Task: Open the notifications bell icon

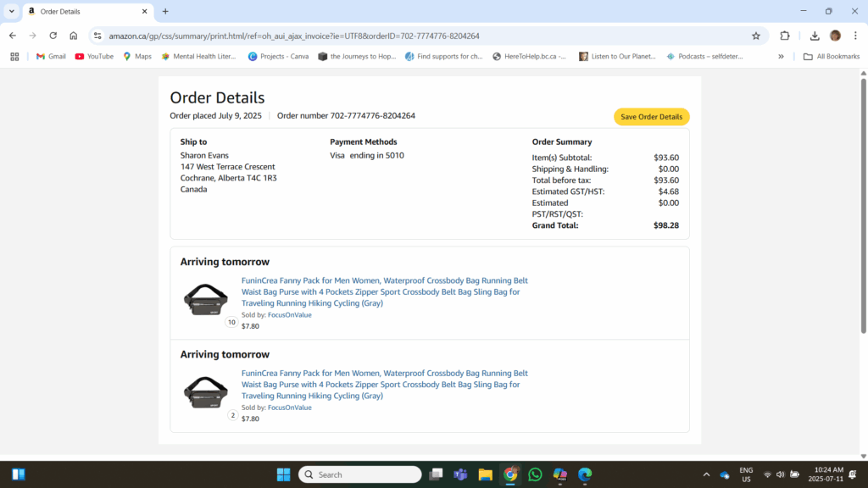Action: 853,474
